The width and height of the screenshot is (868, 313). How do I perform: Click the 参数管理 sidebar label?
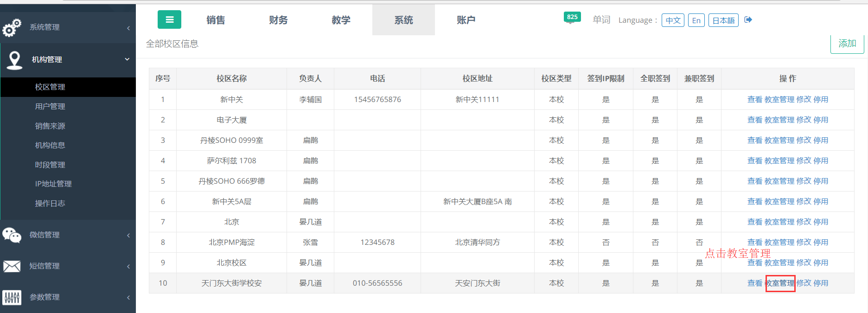pos(45,297)
